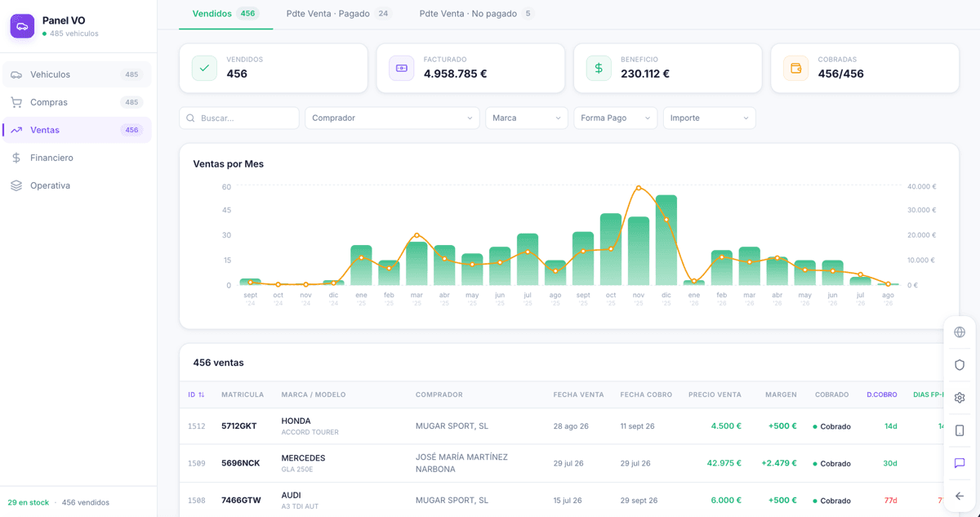The image size is (980, 517).
Task: Click the shopping cart icon beside Compras
Action: [x=16, y=102]
